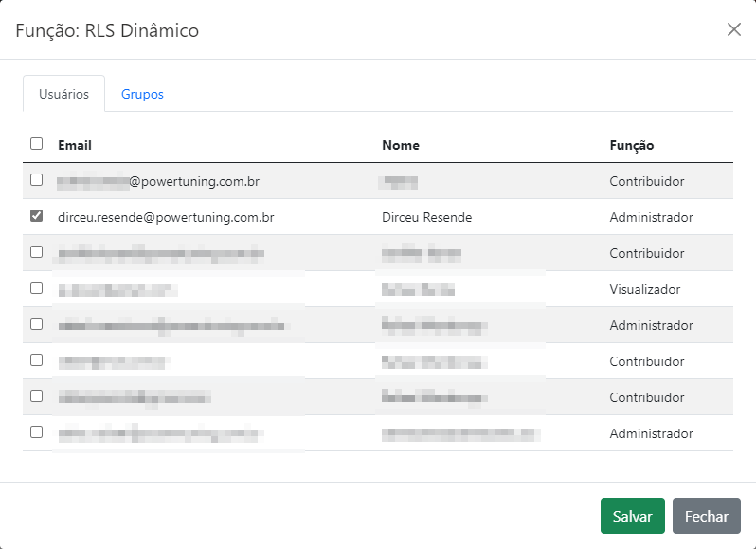The height and width of the screenshot is (549, 756).
Task: Click the name Dirceu Resende
Action: click(426, 217)
